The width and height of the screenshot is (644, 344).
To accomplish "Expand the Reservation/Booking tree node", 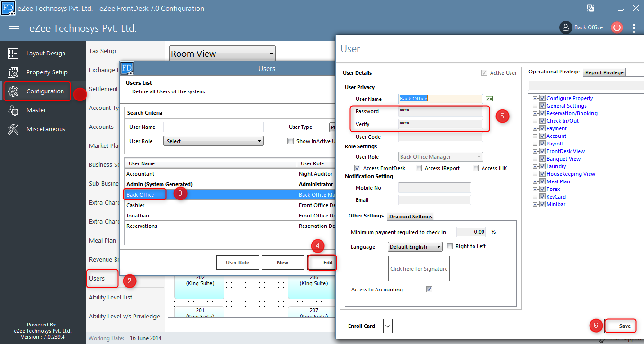I will [x=536, y=113].
